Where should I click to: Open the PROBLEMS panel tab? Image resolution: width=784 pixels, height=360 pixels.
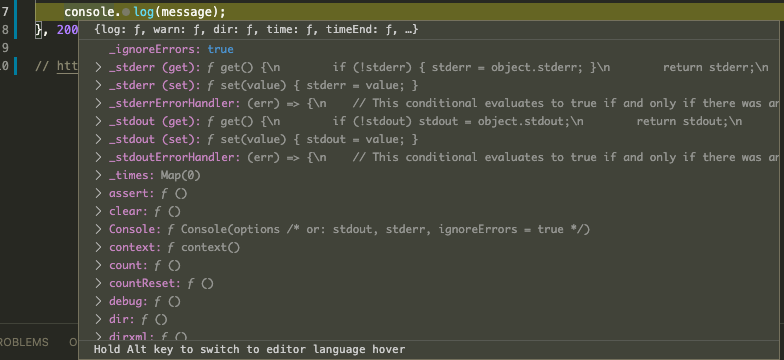[24, 342]
